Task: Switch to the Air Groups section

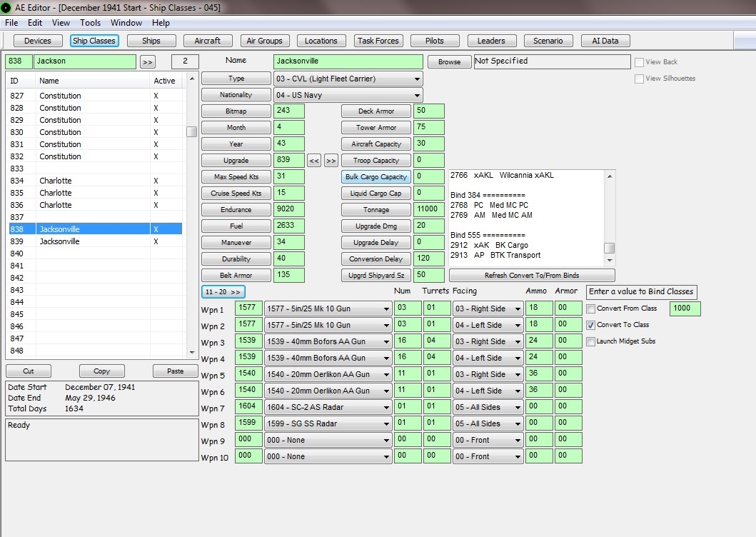Action: click(264, 41)
